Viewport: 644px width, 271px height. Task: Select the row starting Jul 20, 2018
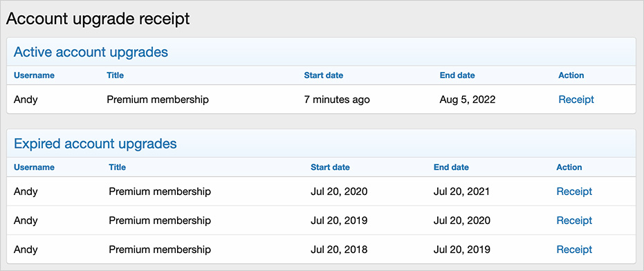coord(321,250)
